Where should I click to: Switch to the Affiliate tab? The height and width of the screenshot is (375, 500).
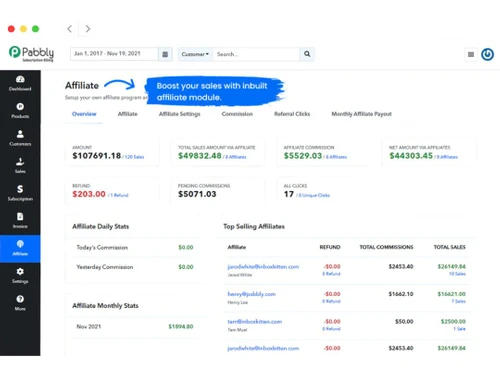click(127, 114)
